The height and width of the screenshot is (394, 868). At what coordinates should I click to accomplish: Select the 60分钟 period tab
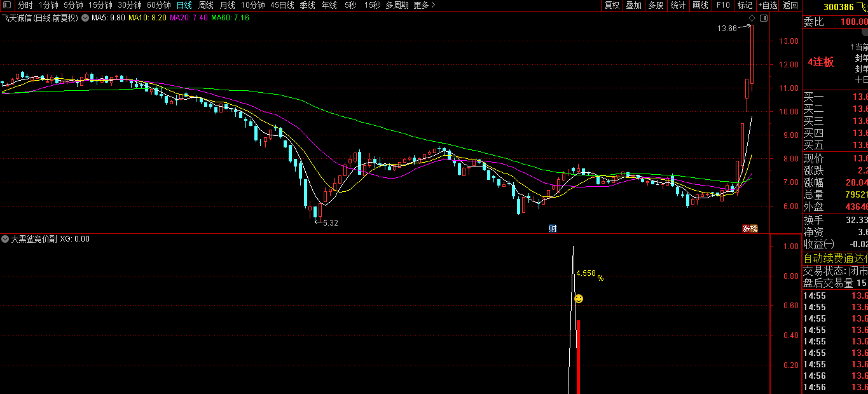click(x=159, y=5)
